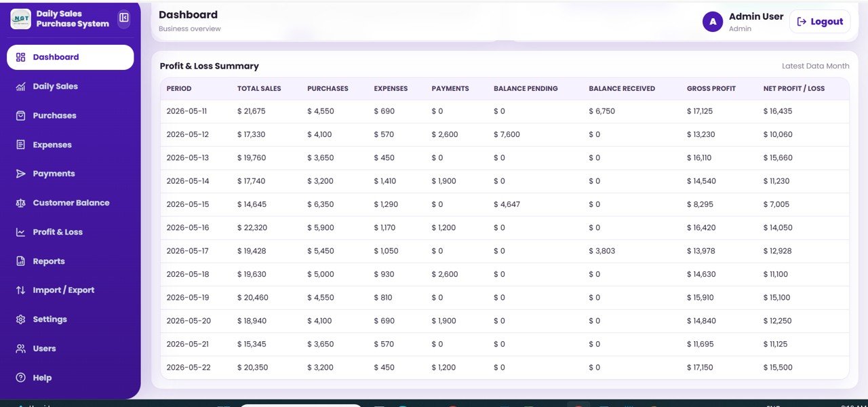Click total sales value $ 22,320

pyautogui.click(x=252, y=228)
